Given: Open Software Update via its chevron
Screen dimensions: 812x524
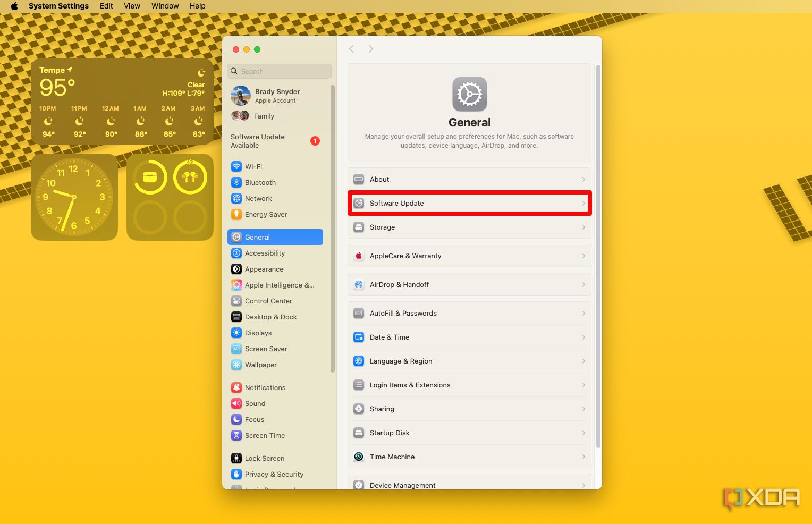Looking at the screenshot, I should pos(583,203).
